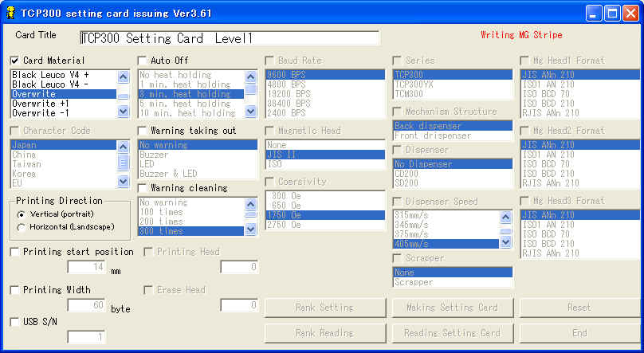Select ISO in Magnetic Head list
This screenshot has height=353, width=644.
click(x=325, y=164)
